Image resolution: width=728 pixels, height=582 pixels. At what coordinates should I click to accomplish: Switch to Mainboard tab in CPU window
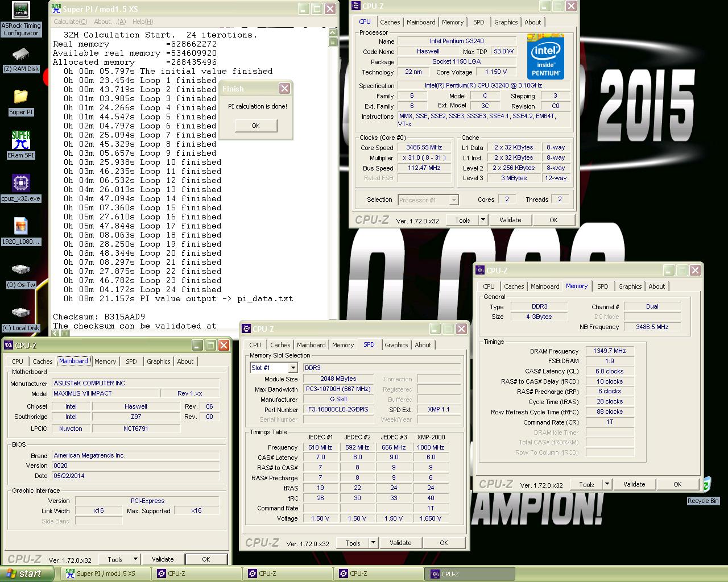pyautogui.click(x=421, y=22)
